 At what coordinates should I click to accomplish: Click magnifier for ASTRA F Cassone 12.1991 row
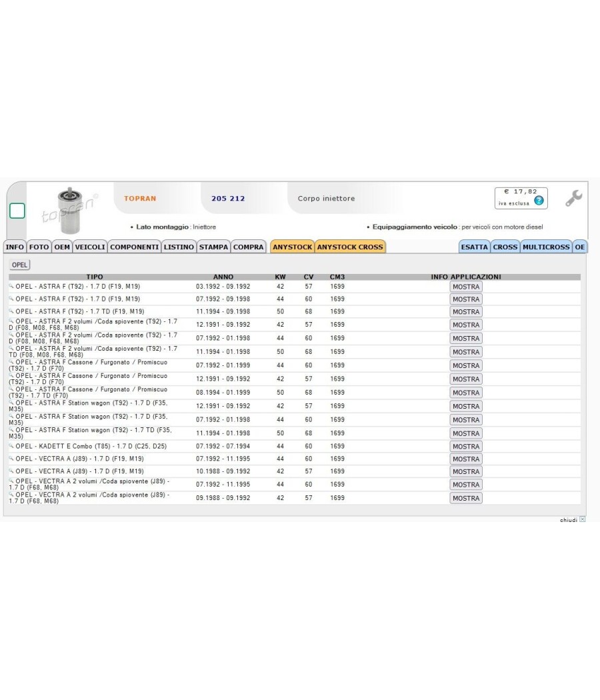(x=11, y=375)
